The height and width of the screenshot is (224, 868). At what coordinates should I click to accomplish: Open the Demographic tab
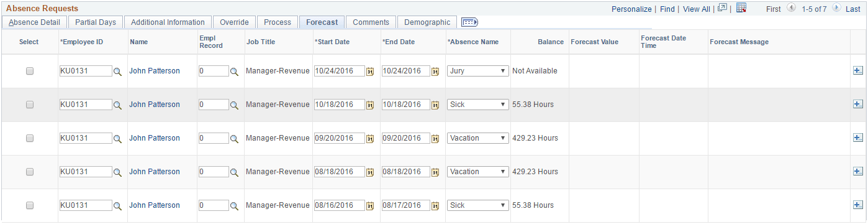coord(427,22)
